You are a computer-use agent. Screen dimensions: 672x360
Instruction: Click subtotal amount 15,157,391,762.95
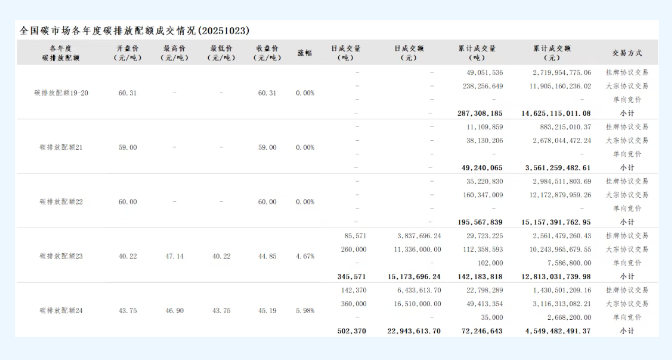(x=556, y=222)
